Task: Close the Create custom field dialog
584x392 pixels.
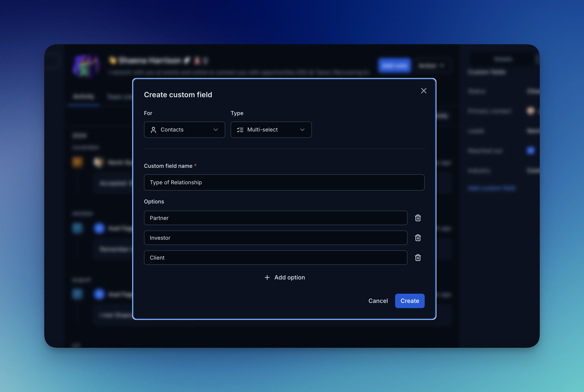Action: [x=423, y=91]
